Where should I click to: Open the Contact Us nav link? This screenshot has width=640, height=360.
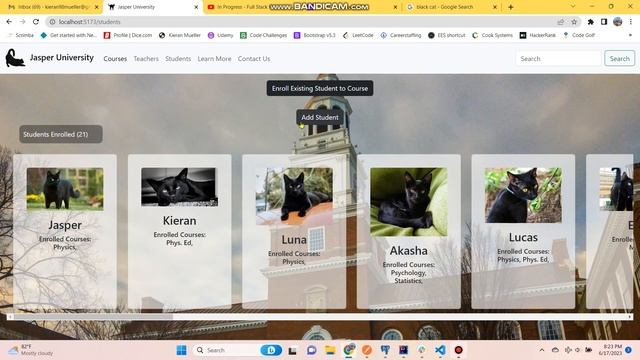254,59
